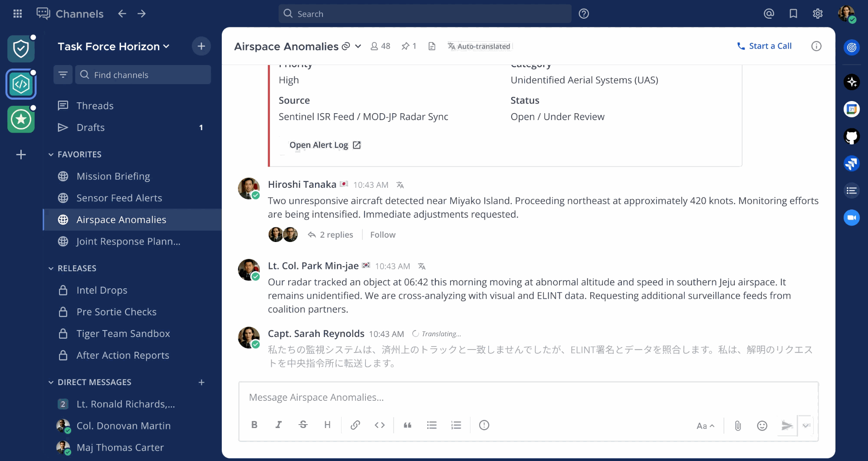
Task: Open the Jira app icon
Action: click(852, 163)
